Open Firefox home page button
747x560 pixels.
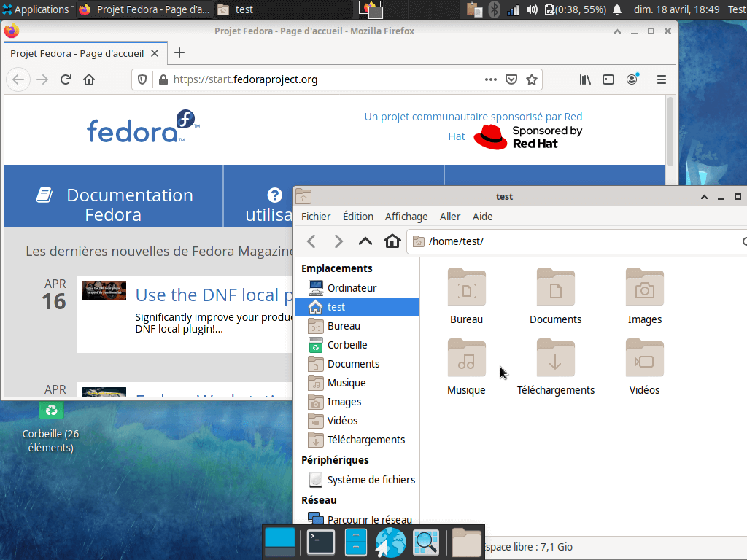pos(89,79)
